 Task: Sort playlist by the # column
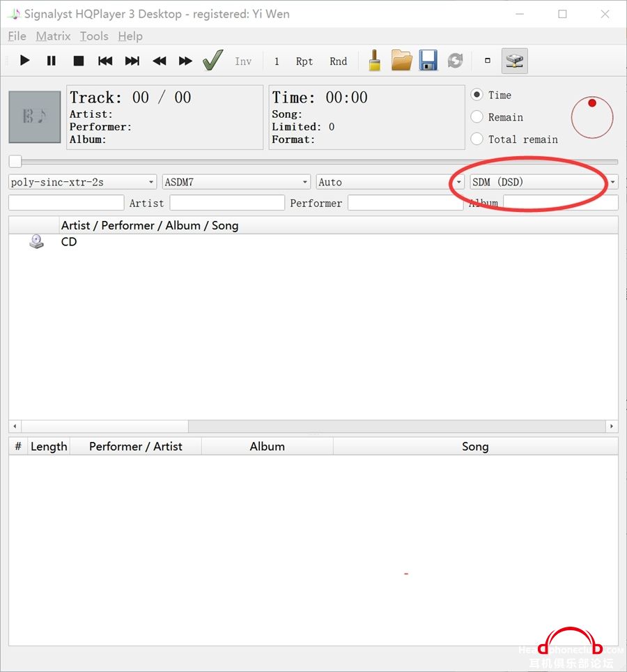[x=18, y=447]
